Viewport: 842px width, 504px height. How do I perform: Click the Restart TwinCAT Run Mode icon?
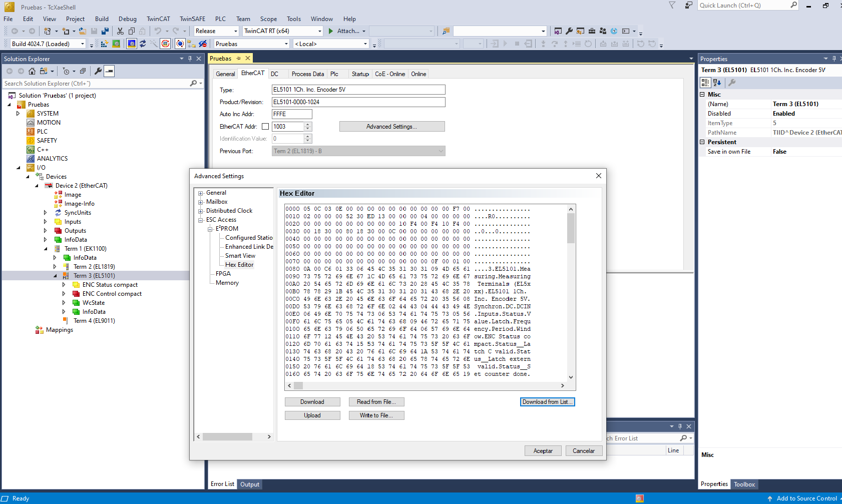116,44
